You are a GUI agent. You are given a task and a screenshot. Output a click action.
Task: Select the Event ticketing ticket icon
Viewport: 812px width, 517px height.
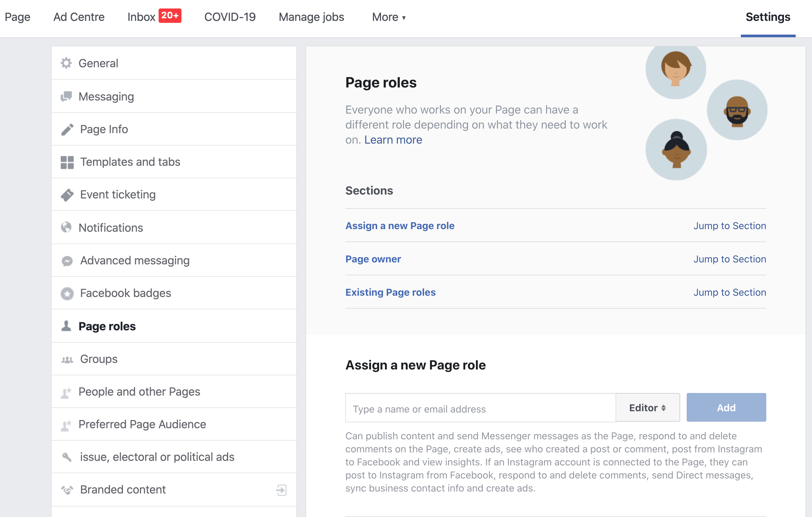pyautogui.click(x=67, y=195)
